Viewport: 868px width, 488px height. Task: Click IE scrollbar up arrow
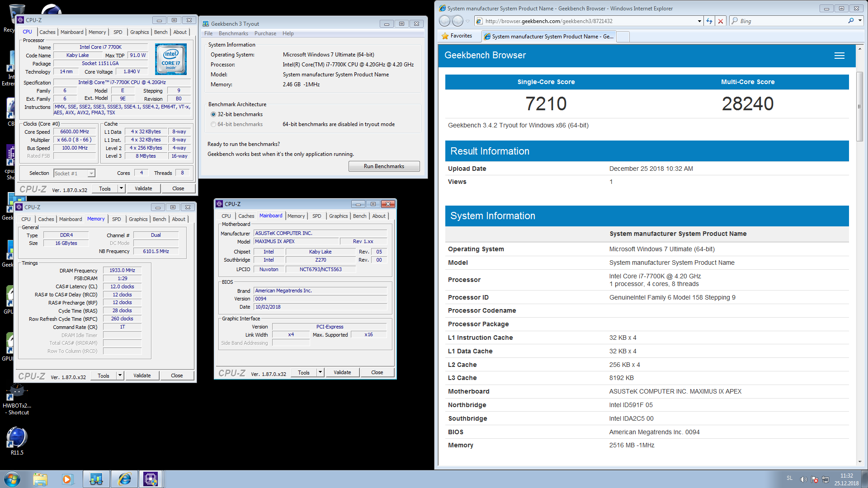point(859,48)
